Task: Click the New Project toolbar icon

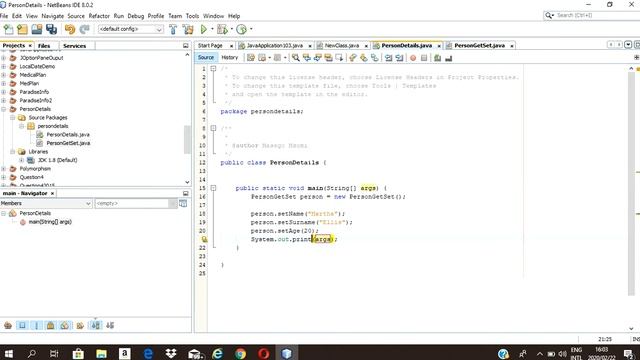Action: point(22,29)
